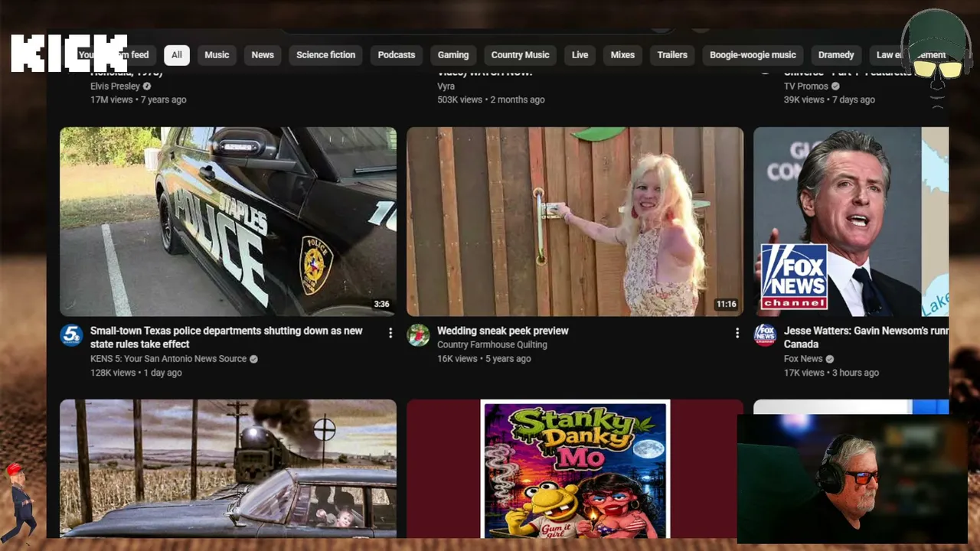Visit KENS 5: Your San Antonio News Source
Image resolution: width=980 pixels, height=551 pixels.
pos(168,359)
